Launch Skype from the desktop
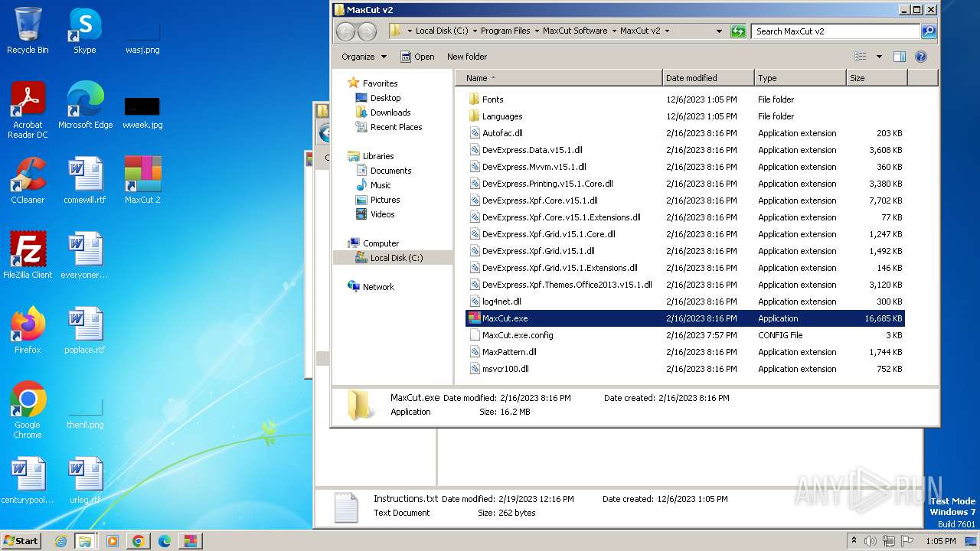The height and width of the screenshot is (551, 980). [x=85, y=31]
